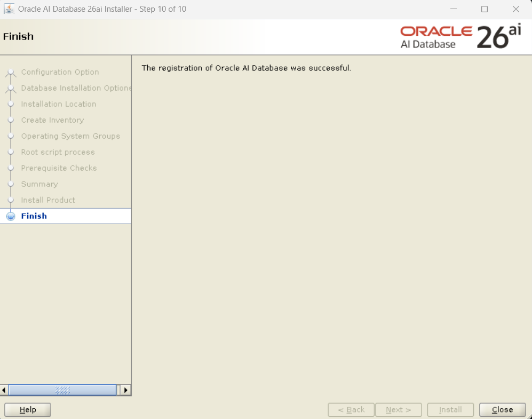Open the Help dialog

28,410
